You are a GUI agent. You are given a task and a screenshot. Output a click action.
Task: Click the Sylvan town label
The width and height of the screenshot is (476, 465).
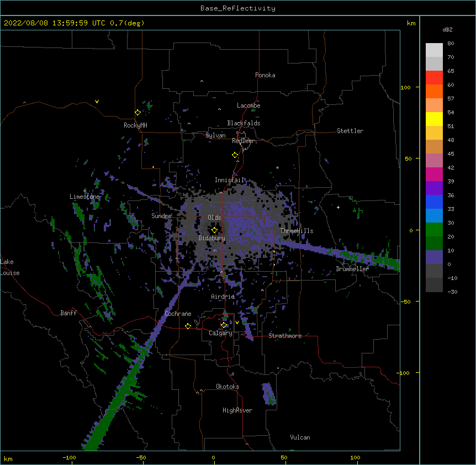(x=215, y=135)
